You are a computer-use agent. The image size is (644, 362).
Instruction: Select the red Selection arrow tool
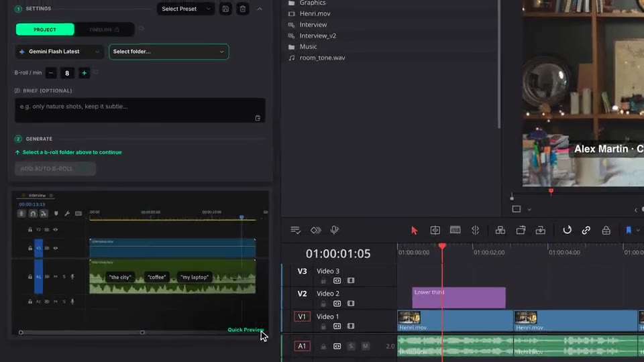click(414, 231)
